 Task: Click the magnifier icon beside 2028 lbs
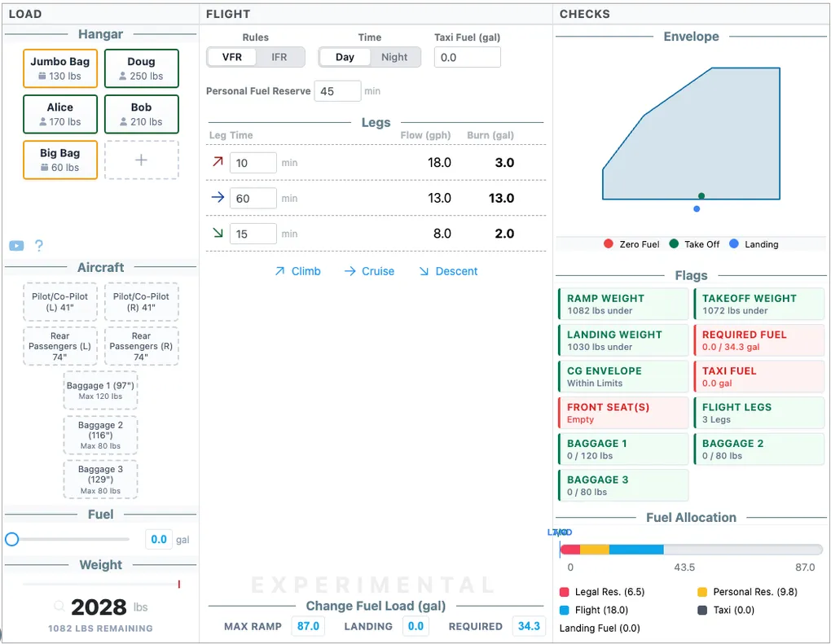click(x=59, y=607)
